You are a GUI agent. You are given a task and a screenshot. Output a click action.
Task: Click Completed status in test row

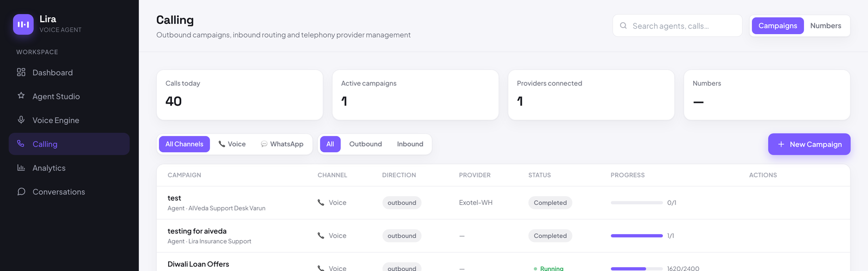[550, 203]
